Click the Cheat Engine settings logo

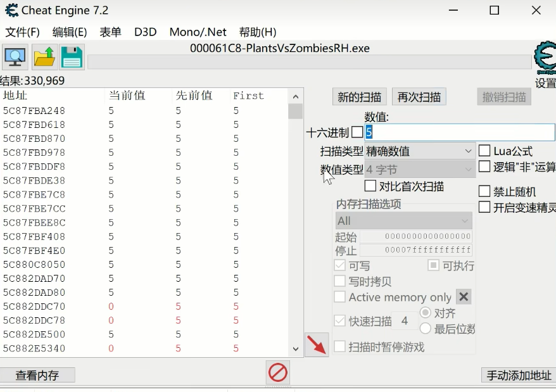tap(545, 58)
